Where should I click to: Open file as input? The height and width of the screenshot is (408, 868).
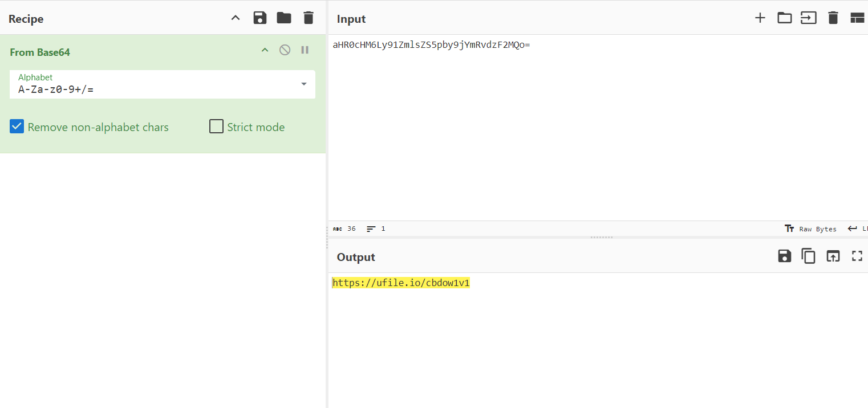coord(809,18)
